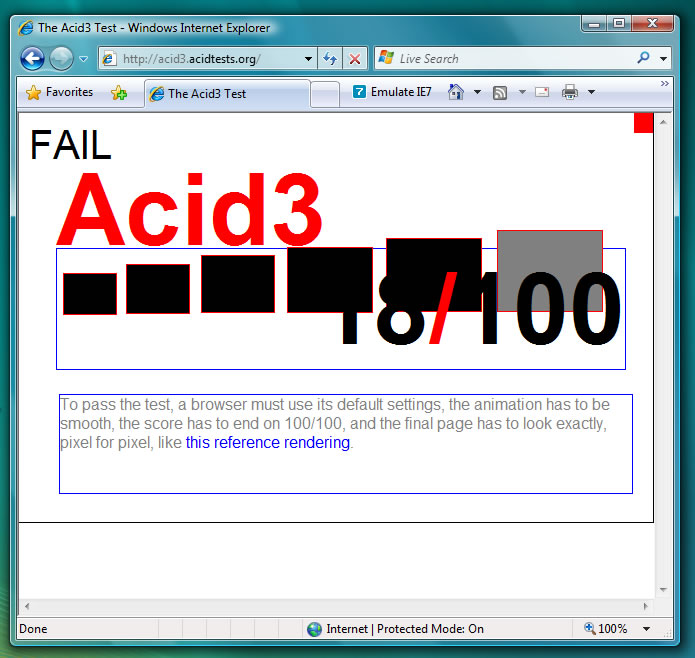Viewport: 695px width, 658px height.
Task: Open the Print options dropdown arrow
Action: coord(591,93)
